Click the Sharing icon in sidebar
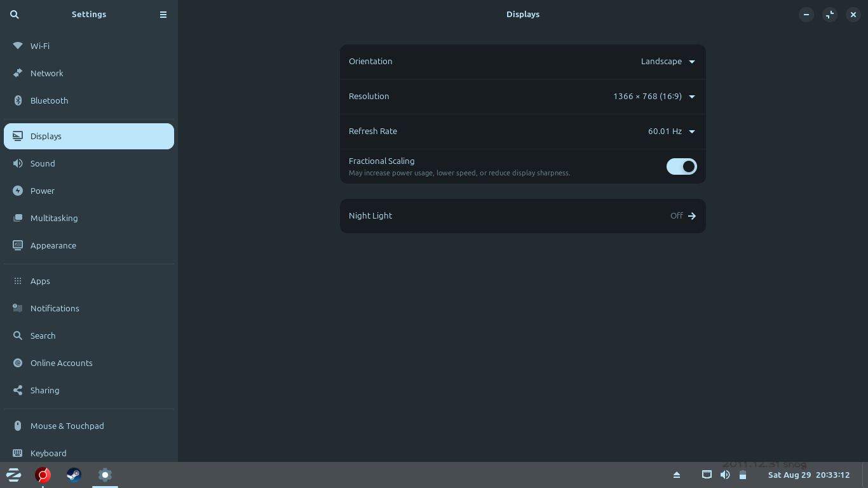 [18, 390]
